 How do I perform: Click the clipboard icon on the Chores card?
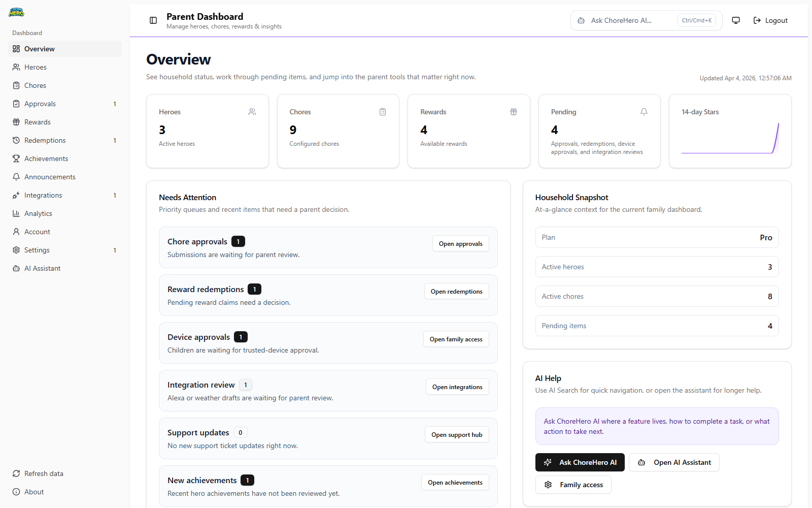coord(383,112)
